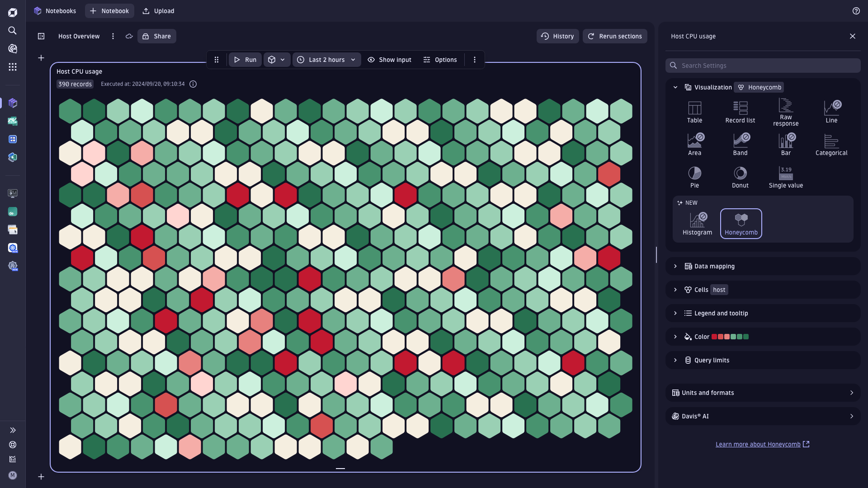The width and height of the screenshot is (868, 488).
Task: Select the Table visualization type
Action: [x=694, y=111]
